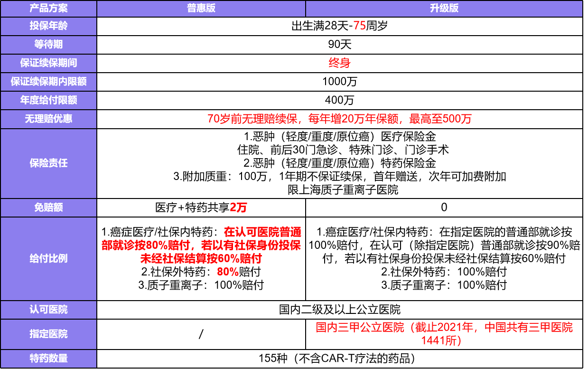The width and height of the screenshot is (588, 369).
Task: Click the 1000万 limit value
Action: pyautogui.click(x=339, y=81)
